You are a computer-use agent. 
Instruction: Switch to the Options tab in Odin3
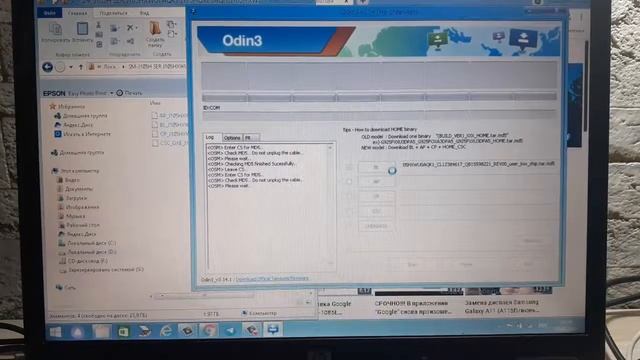click(232, 138)
